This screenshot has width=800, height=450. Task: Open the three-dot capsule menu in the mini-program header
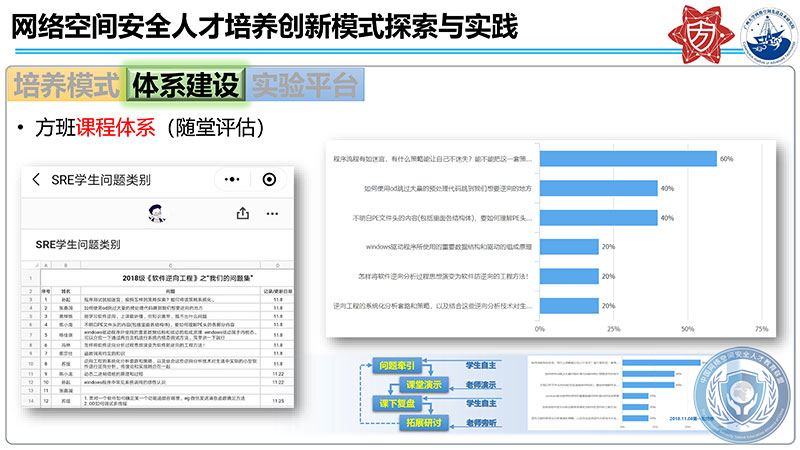232,180
